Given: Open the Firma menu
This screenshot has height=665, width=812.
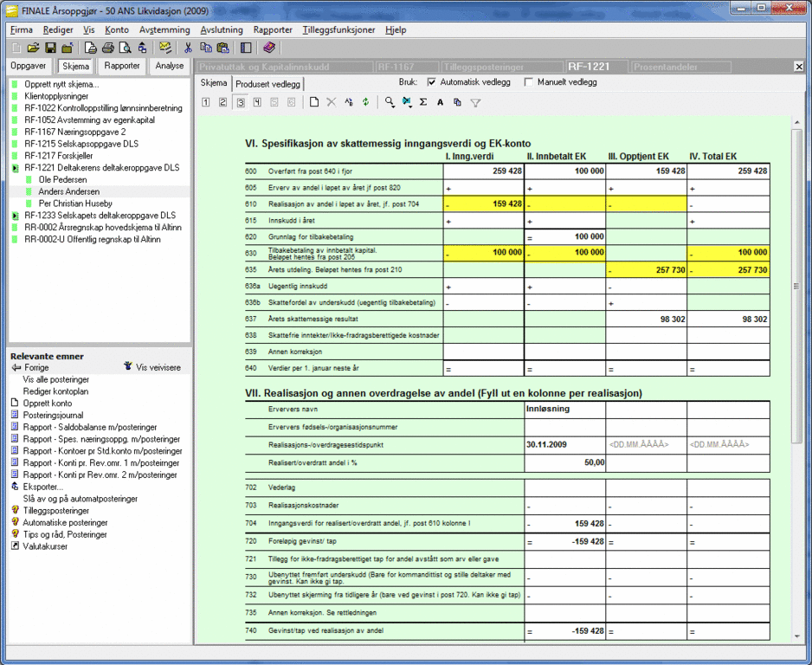Looking at the screenshot, I should (x=22, y=29).
